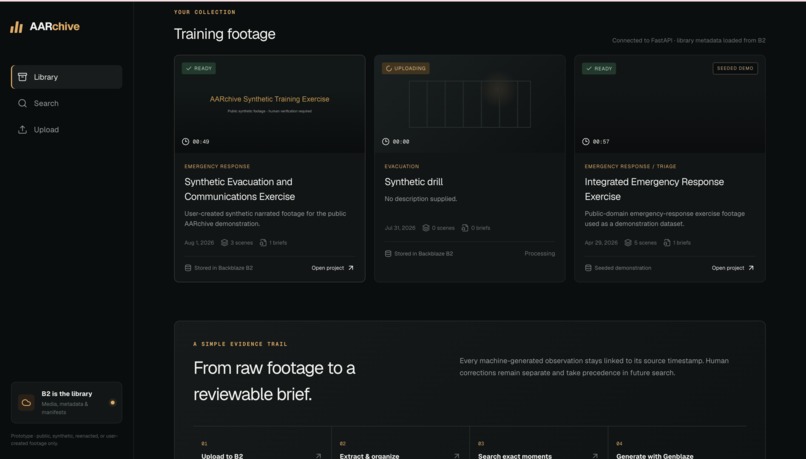Viewport: 806px width, 459px height.
Task: Open the Integrated Emergency Response Exercise thumbnail
Action: [x=670, y=104]
